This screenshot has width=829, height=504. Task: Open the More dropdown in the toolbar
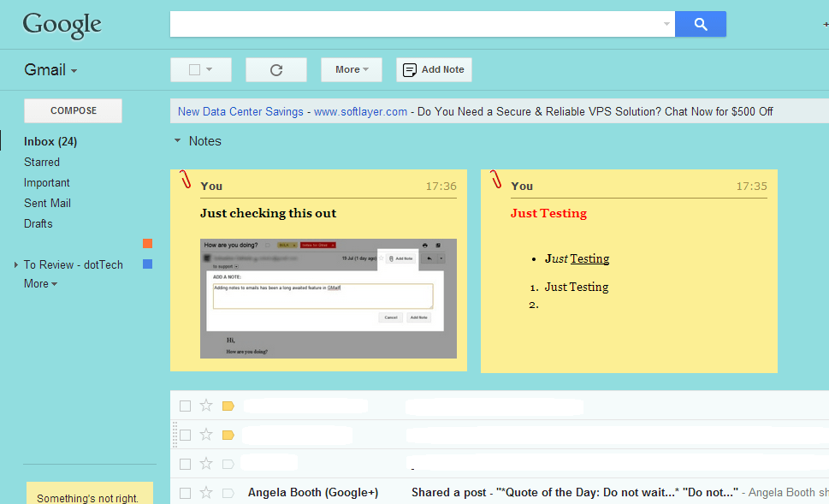coord(351,69)
